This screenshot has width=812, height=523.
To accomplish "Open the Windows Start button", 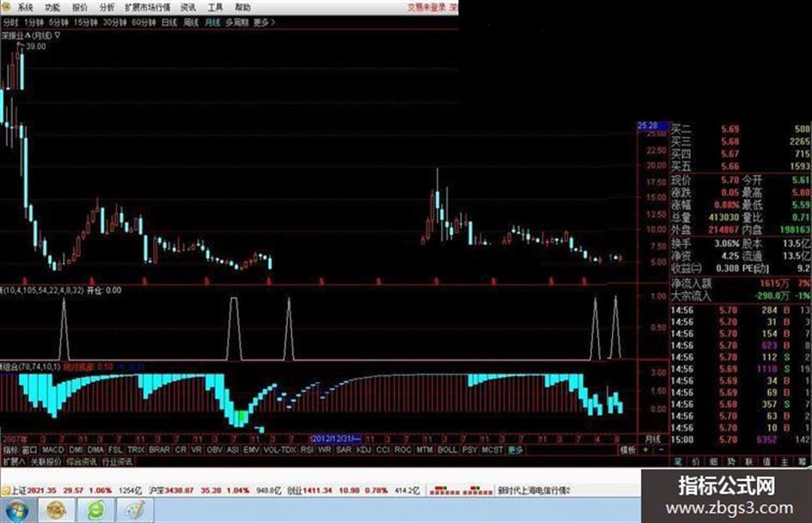I will (x=17, y=511).
